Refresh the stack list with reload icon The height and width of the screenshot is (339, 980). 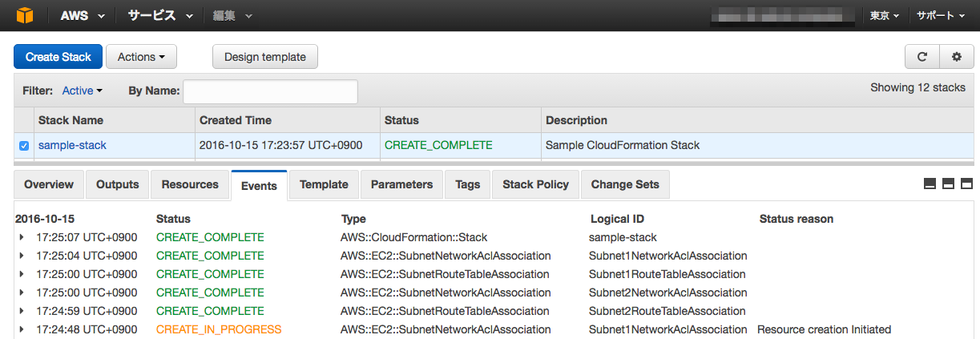click(922, 57)
